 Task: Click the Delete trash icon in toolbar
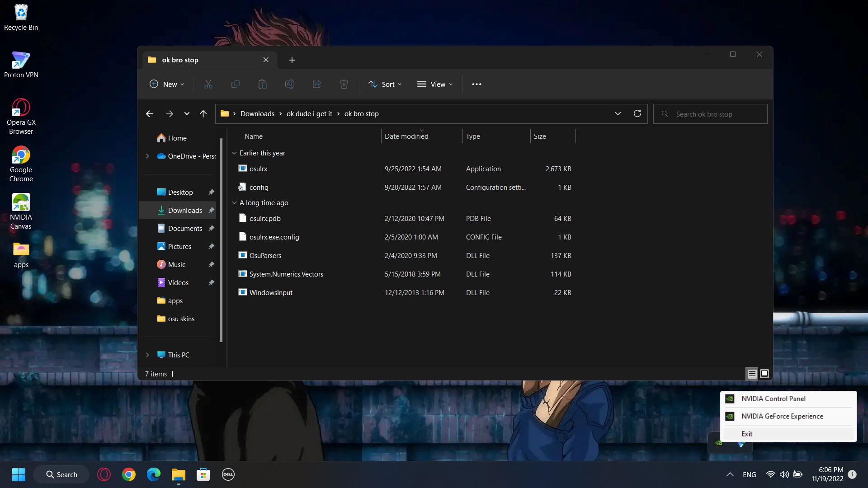(344, 84)
